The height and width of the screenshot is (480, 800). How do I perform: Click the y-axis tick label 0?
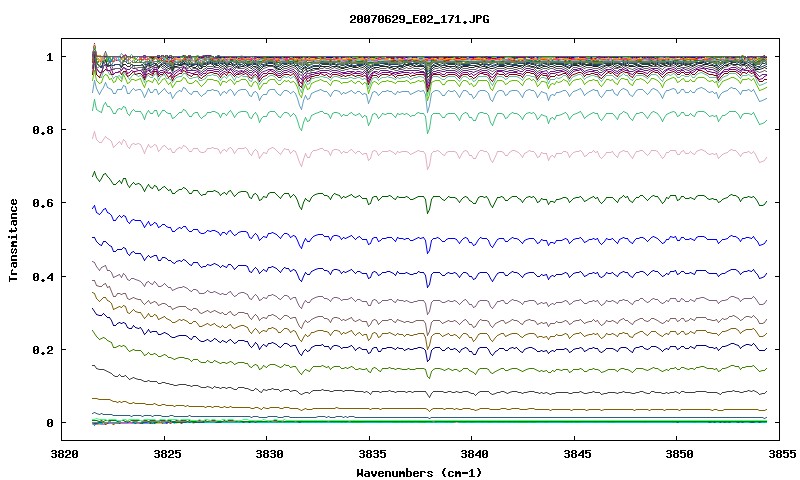(x=49, y=423)
